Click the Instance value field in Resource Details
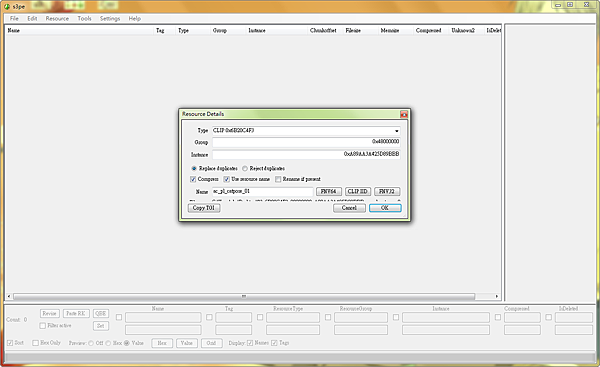 (x=306, y=154)
